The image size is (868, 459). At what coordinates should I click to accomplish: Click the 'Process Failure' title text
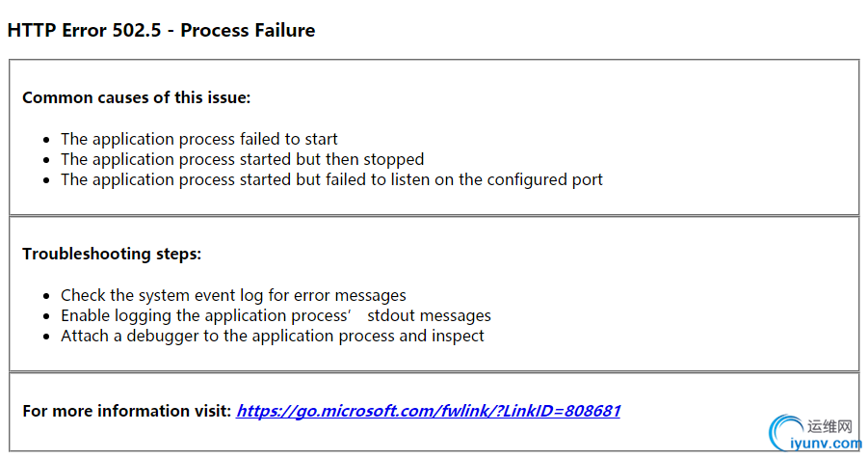(248, 30)
